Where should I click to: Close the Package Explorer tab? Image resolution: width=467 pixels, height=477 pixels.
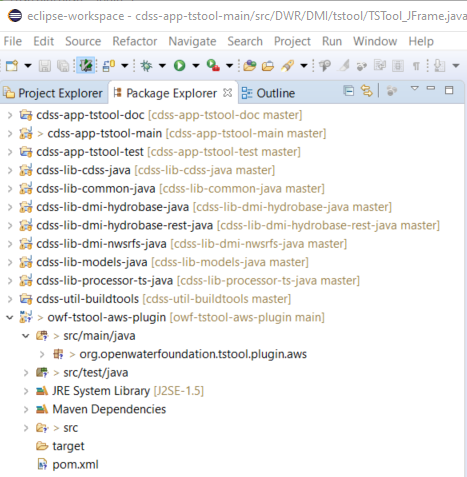click(x=227, y=92)
